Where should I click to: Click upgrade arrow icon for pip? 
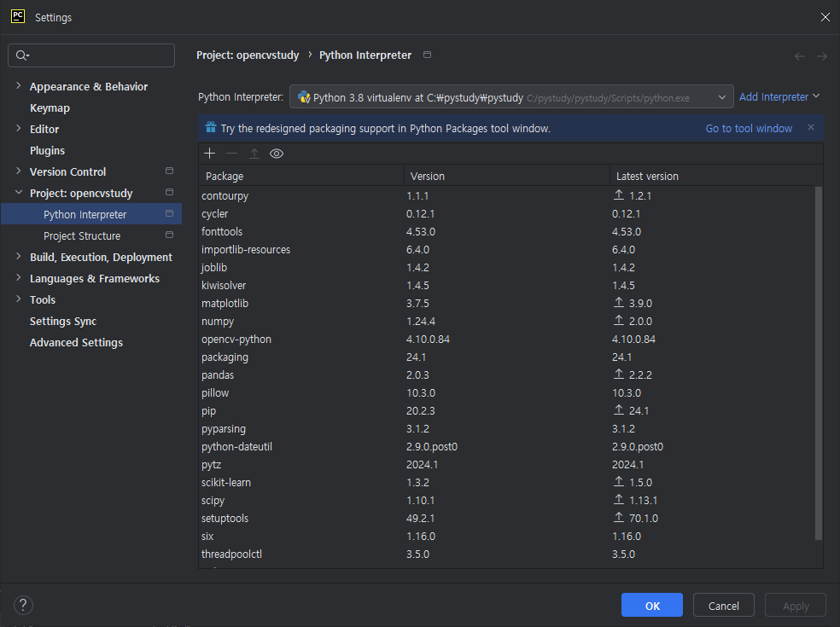[619, 409]
